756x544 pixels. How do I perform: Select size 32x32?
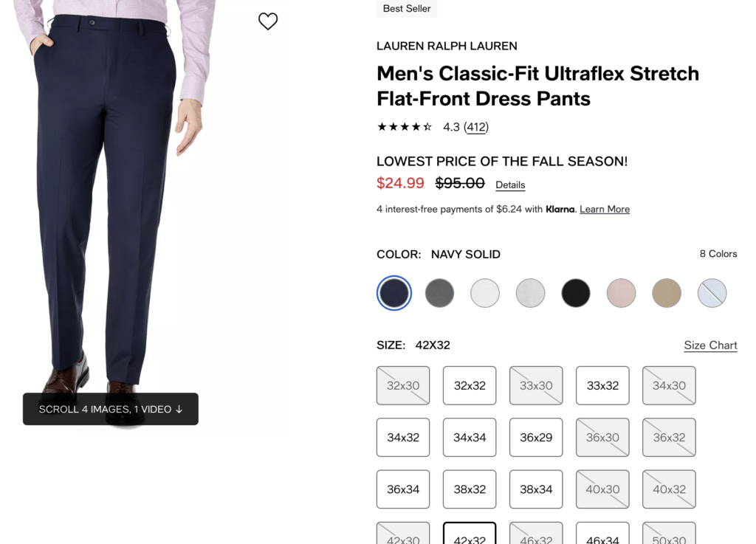pos(470,385)
